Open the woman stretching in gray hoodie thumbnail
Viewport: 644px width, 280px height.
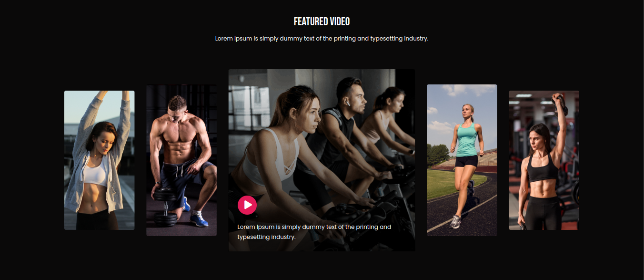(x=100, y=160)
